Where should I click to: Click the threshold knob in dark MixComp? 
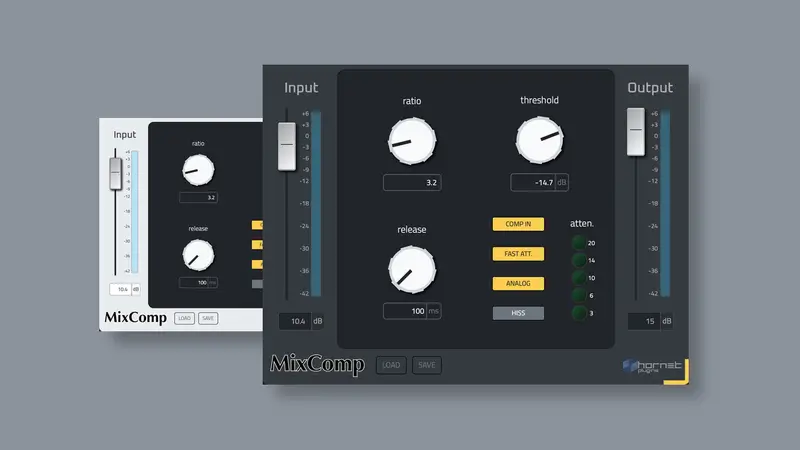[539, 140]
